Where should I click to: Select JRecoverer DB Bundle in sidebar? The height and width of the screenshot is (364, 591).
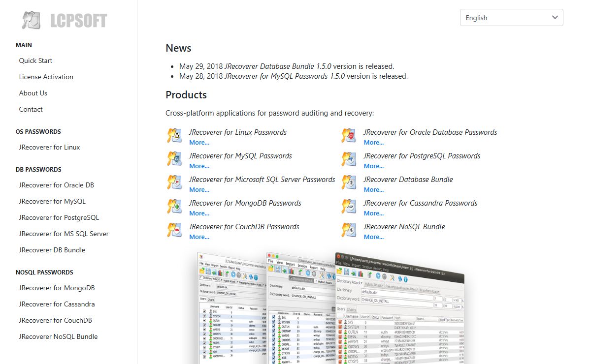52,250
